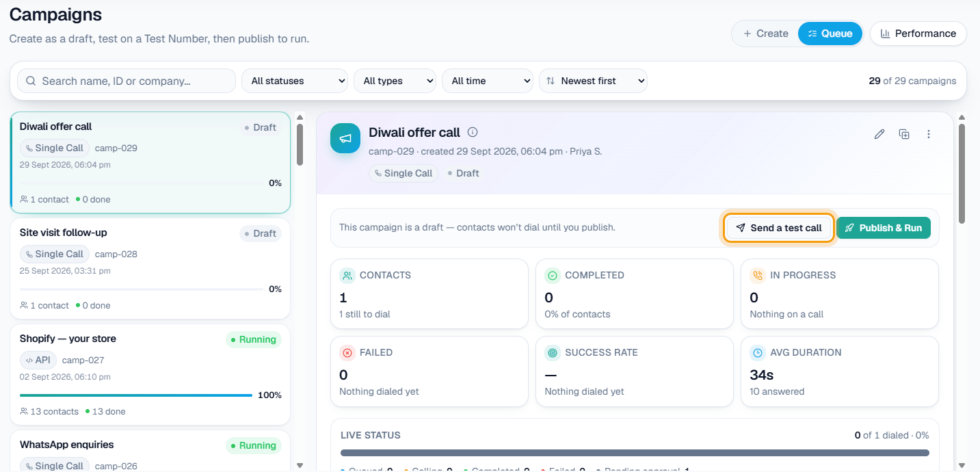Click the campaign search input field

coord(127,81)
